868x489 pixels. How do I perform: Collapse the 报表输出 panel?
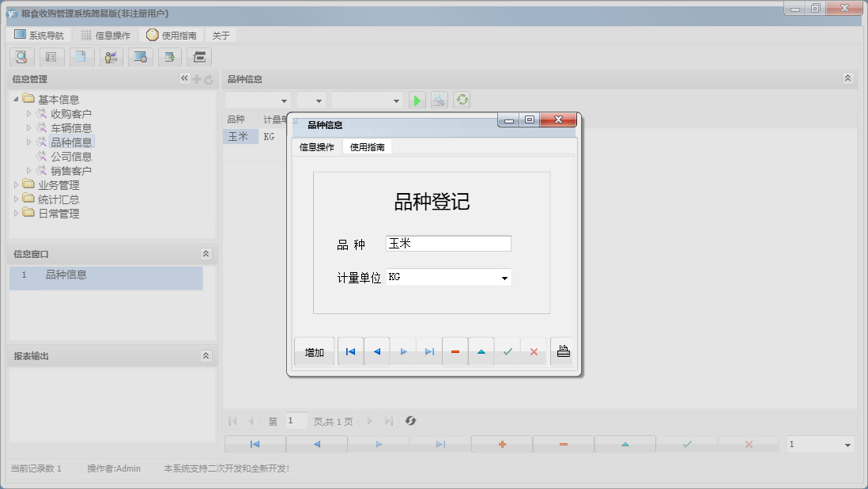pyautogui.click(x=206, y=355)
